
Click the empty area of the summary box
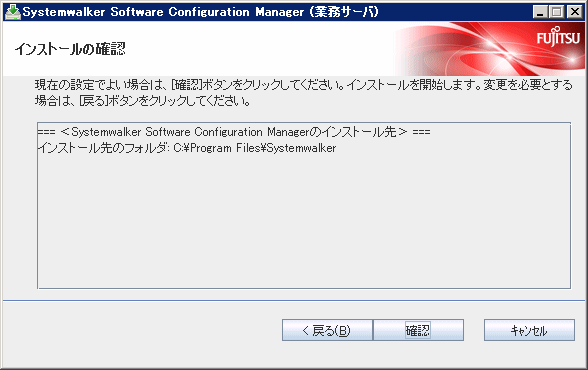point(304,221)
